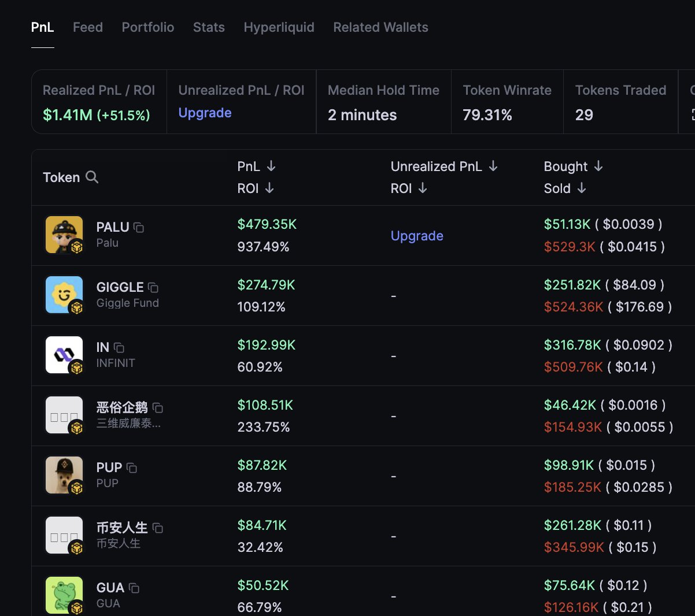Image resolution: width=695 pixels, height=616 pixels.
Task: Copy the GIGGLE token address
Action: [x=154, y=286]
